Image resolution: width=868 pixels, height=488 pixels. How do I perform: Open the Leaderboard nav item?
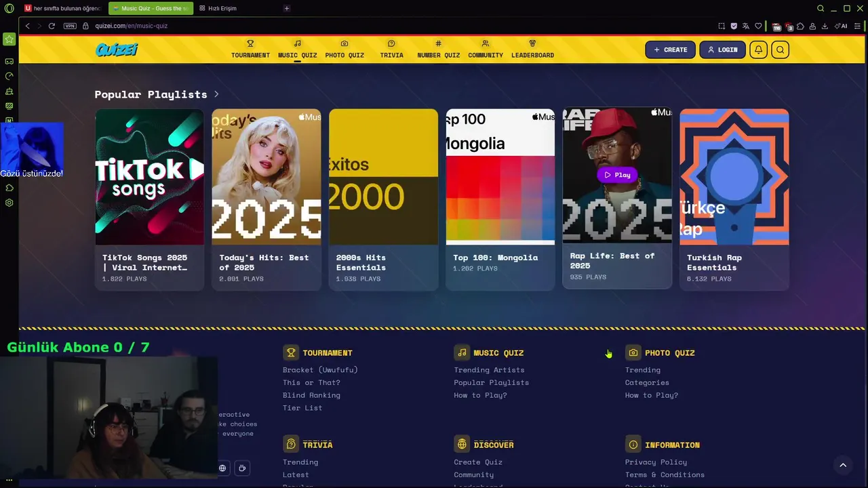[532, 49]
